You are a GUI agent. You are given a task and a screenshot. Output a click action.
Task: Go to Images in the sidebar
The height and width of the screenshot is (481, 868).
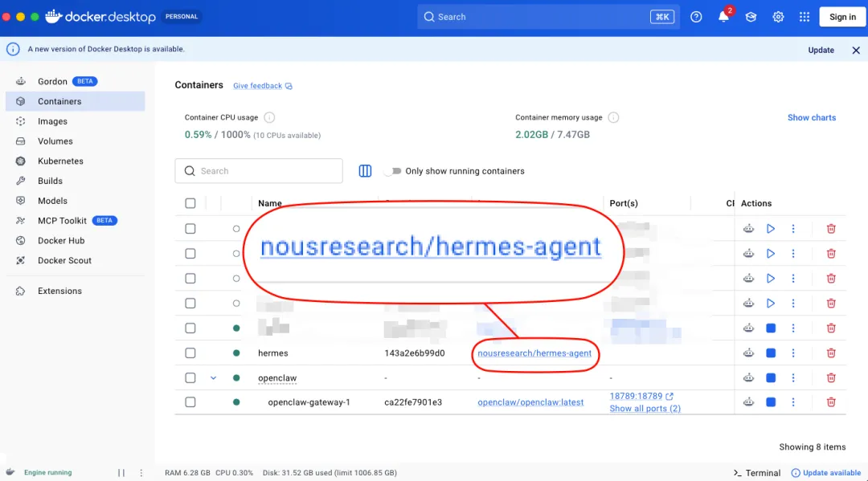point(76,121)
